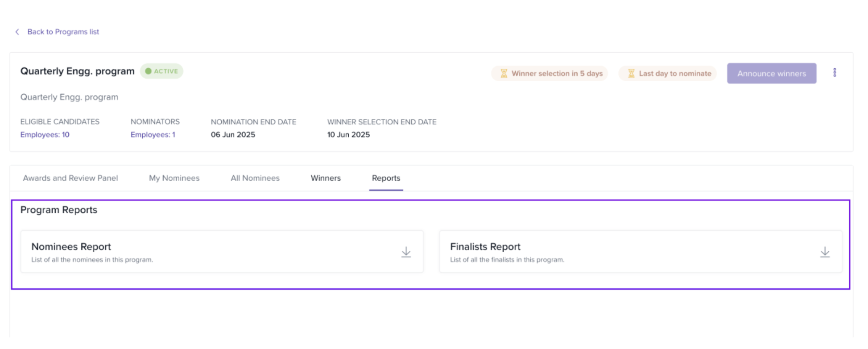Go to the Winners tab
Screen dimensions: 868x349
click(x=326, y=178)
